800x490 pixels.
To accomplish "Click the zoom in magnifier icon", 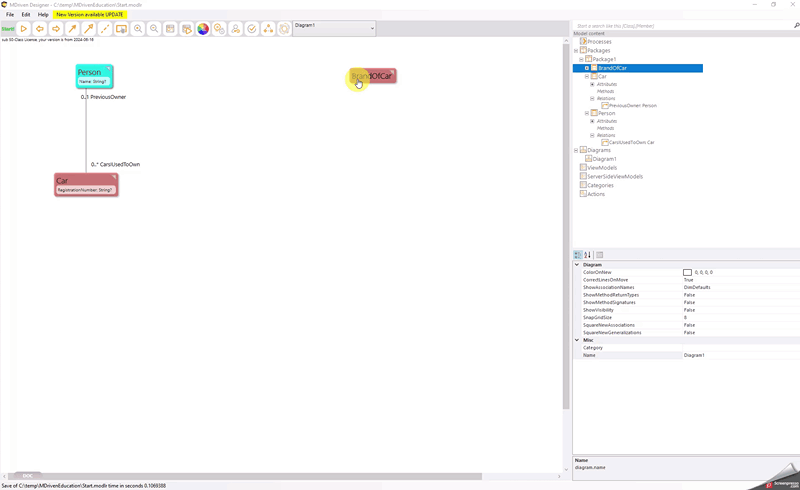I will (x=138, y=29).
